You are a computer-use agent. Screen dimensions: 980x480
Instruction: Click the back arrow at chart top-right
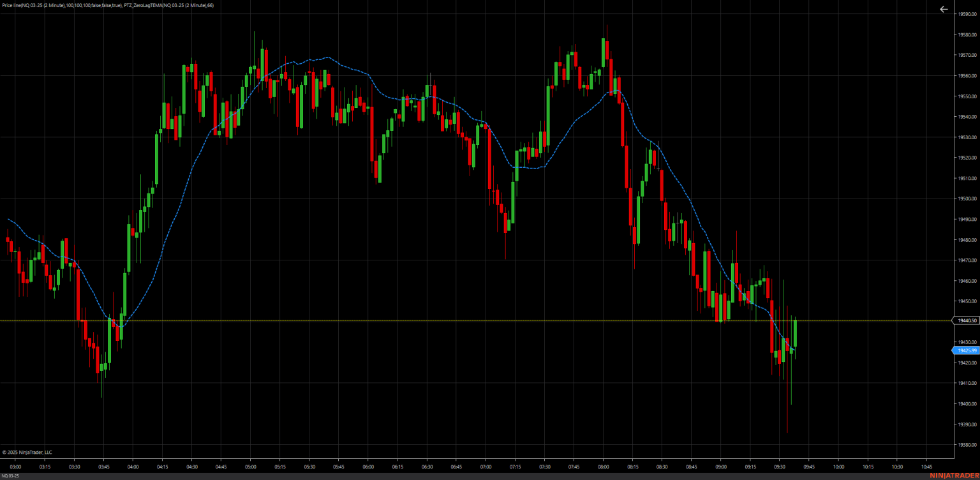point(944,10)
